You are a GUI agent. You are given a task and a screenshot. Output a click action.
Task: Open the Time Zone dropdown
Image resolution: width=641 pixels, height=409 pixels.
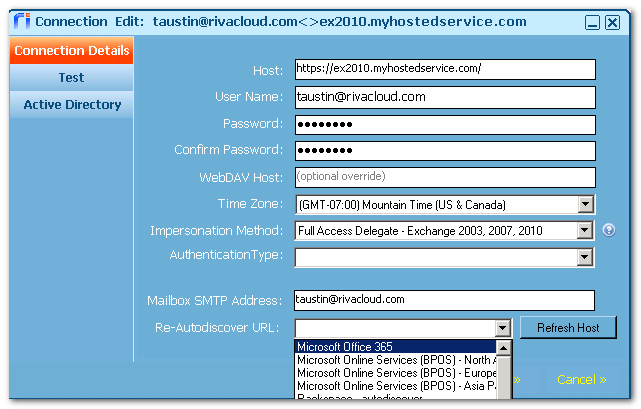tap(585, 204)
